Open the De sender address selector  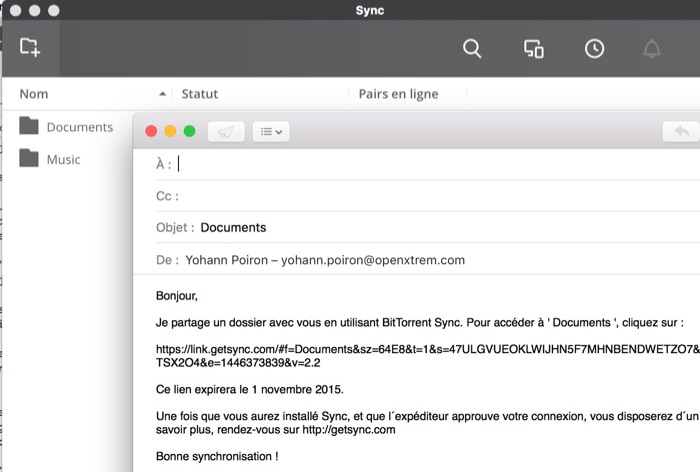pos(325,260)
